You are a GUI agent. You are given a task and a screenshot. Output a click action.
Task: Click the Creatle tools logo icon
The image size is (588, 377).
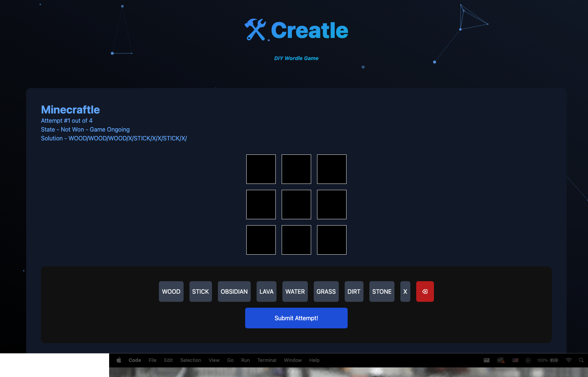[x=255, y=29]
